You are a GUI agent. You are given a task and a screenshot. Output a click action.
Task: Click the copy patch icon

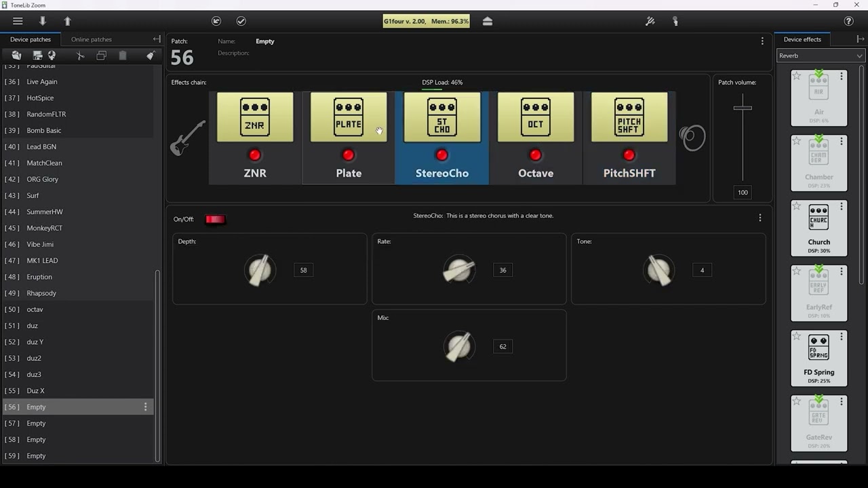101,56
